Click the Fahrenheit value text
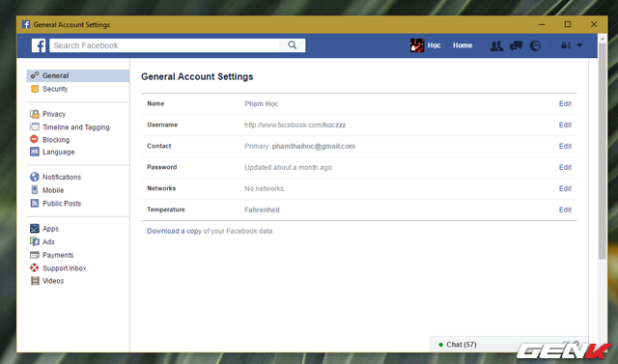 point(262,210)
